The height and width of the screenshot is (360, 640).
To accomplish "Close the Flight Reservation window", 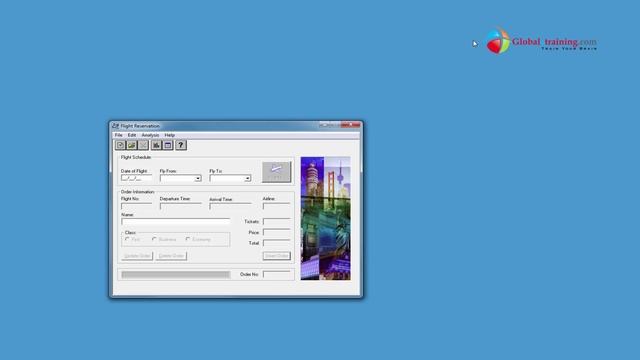I will [351, 125].
